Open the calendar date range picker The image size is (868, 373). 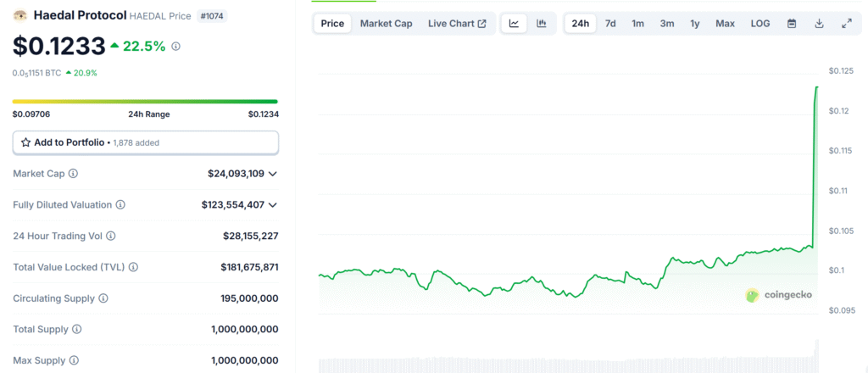pyautogui.click(x=792, y=24)
